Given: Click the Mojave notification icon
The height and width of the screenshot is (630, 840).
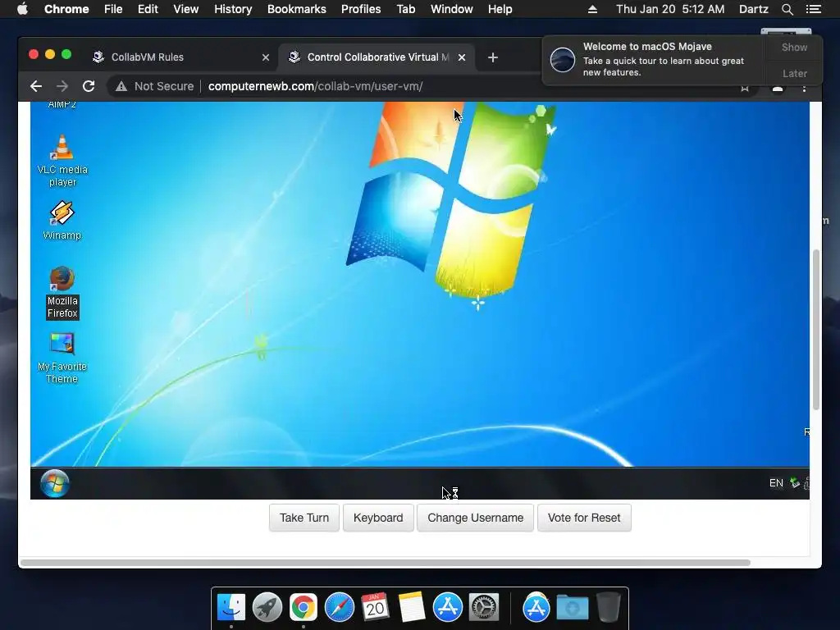Looking at the screenshot, I should pos(563,59).
